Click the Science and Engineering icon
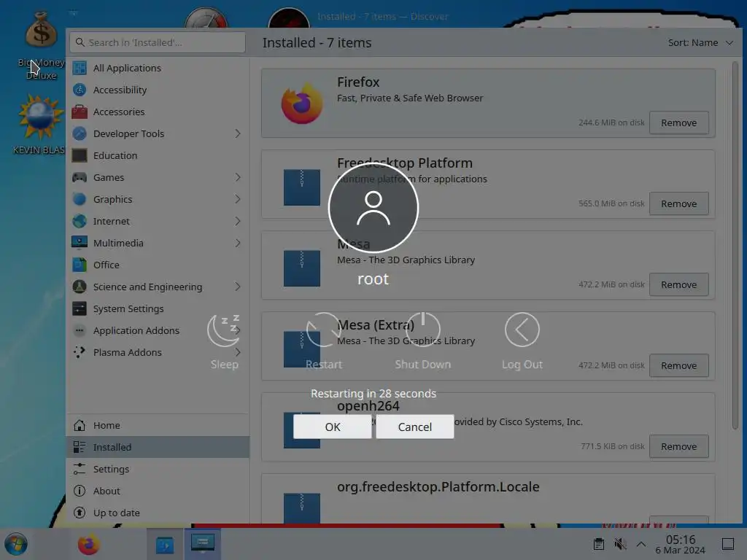747x560 pixels. coord(80,287)
